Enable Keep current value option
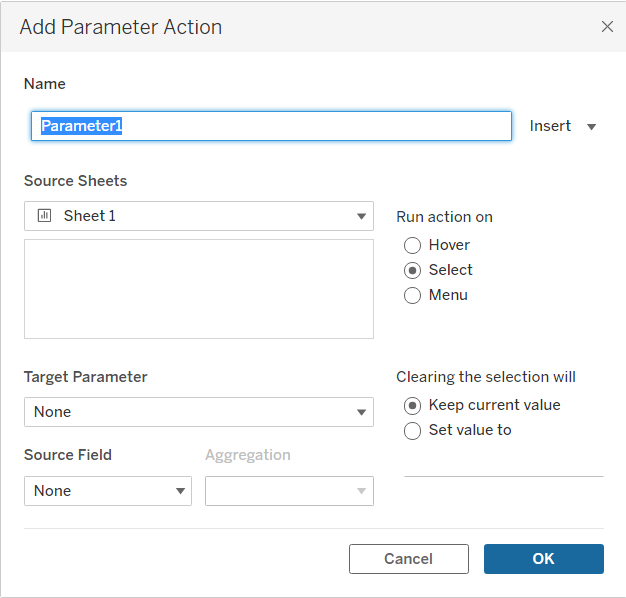This screenshot has height=598, width=626. [x=412, y=405]
